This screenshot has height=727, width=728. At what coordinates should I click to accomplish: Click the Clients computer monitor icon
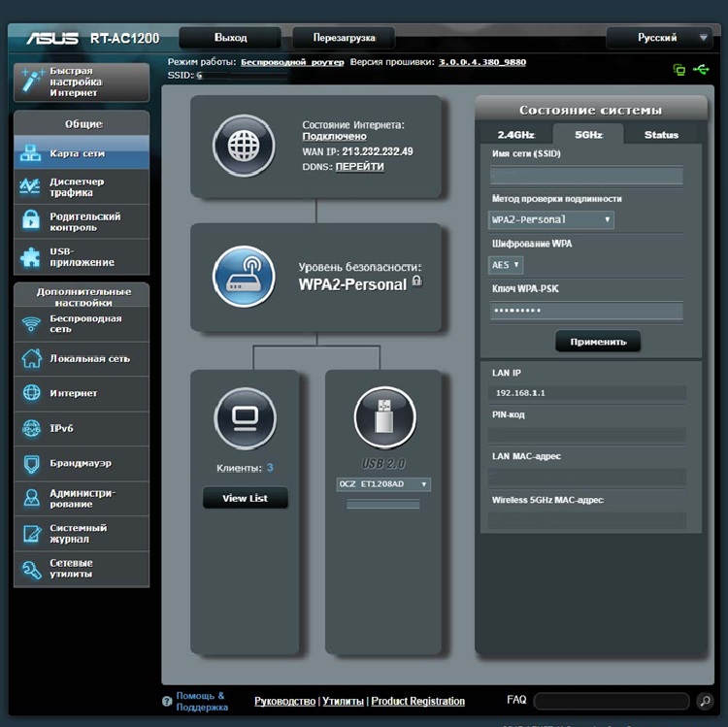pos(245,419)
